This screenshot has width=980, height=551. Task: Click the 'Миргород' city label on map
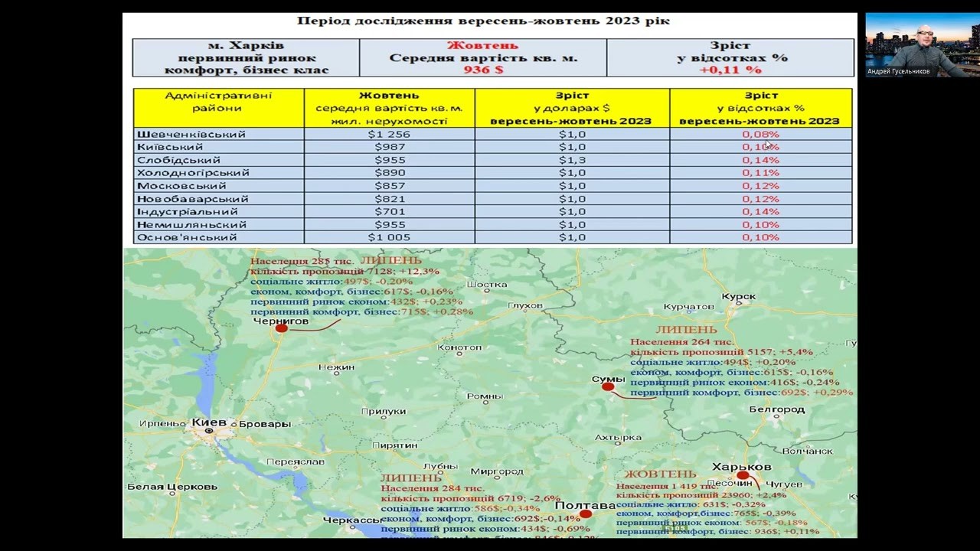[x=497, y=471]
